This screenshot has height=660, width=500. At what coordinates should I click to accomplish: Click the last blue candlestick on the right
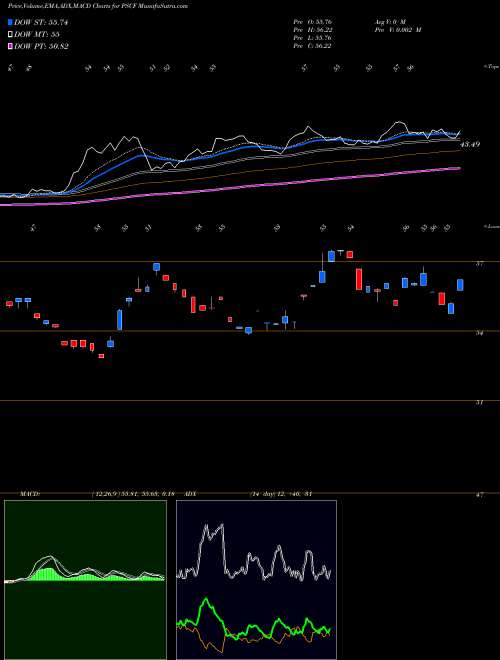tap(460, 285)
